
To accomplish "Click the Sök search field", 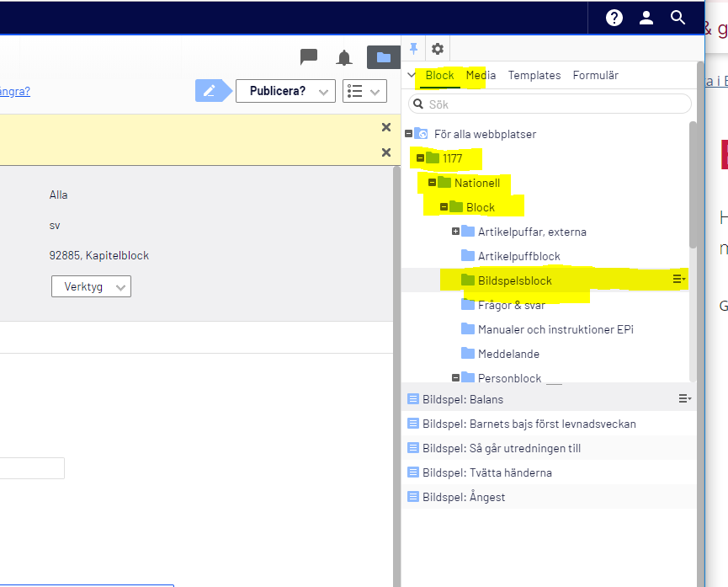I will click(550, 104).
